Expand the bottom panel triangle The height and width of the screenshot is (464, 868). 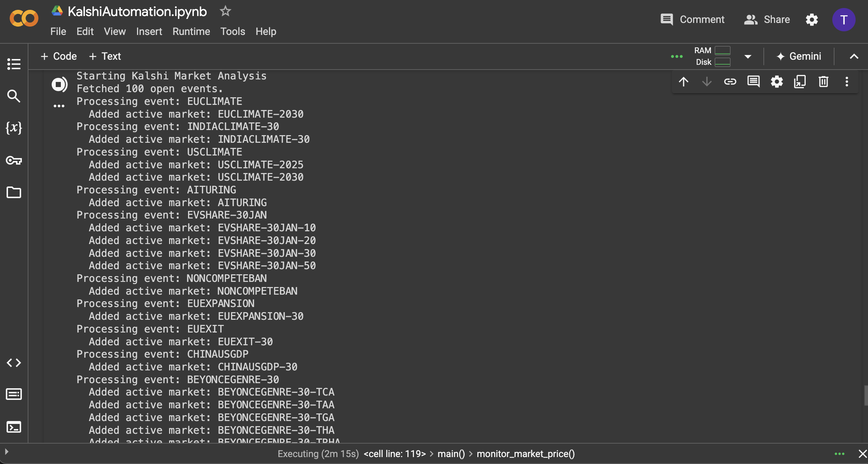click(6, 452)
